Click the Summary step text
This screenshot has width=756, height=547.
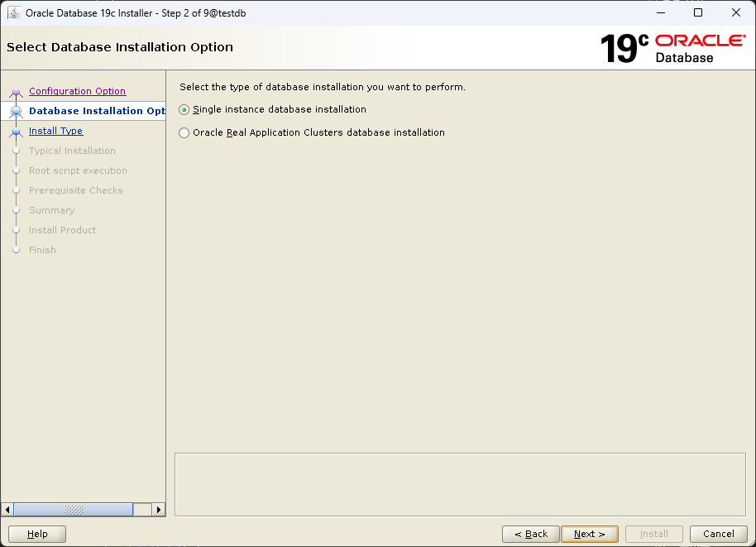tap(51, 210)
